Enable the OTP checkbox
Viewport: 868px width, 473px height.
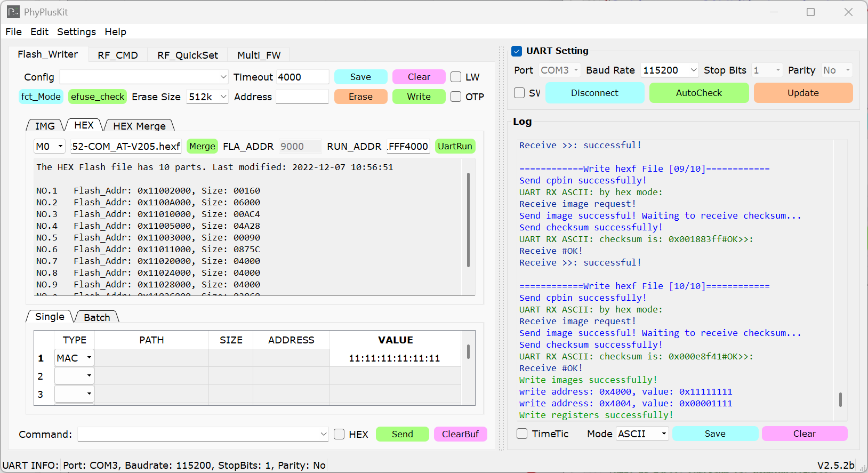(456, 97)
